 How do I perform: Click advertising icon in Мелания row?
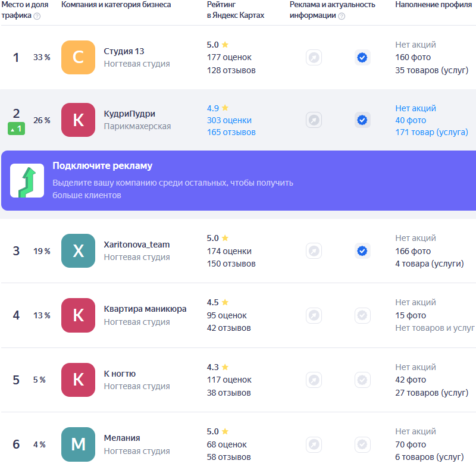pyautogui.click(x=314, y=444)
